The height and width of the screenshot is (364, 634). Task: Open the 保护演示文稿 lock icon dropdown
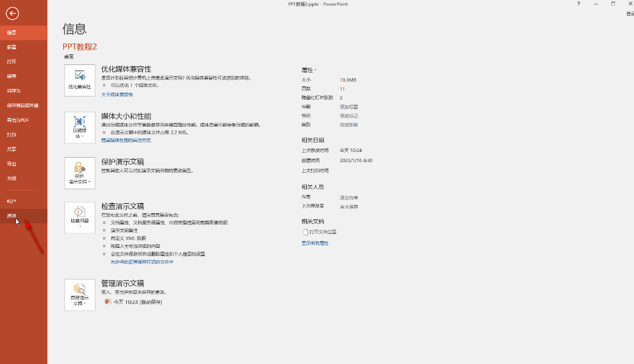click(80, 173)
